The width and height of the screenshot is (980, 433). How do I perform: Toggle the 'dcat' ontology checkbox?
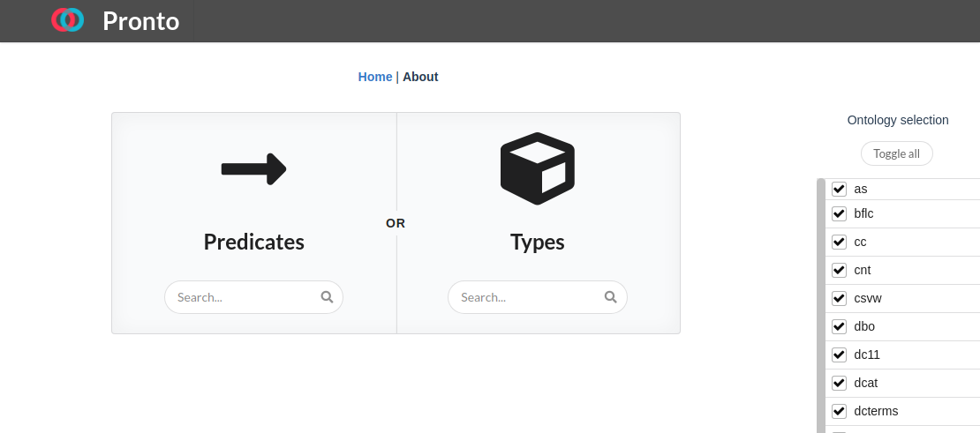839,383
